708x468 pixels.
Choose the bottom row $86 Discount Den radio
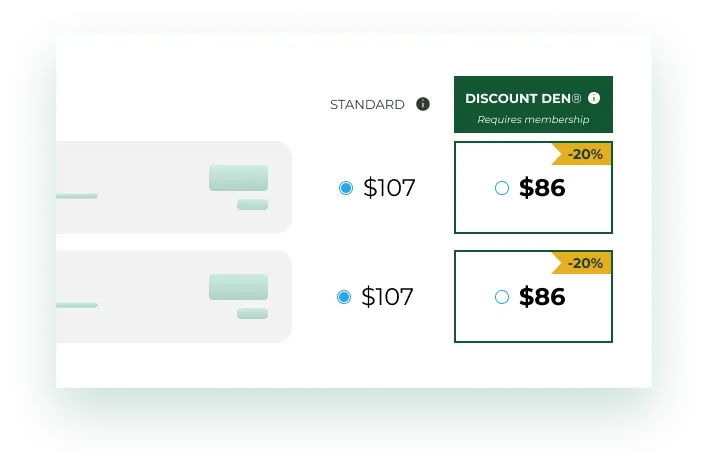point(502,297)
